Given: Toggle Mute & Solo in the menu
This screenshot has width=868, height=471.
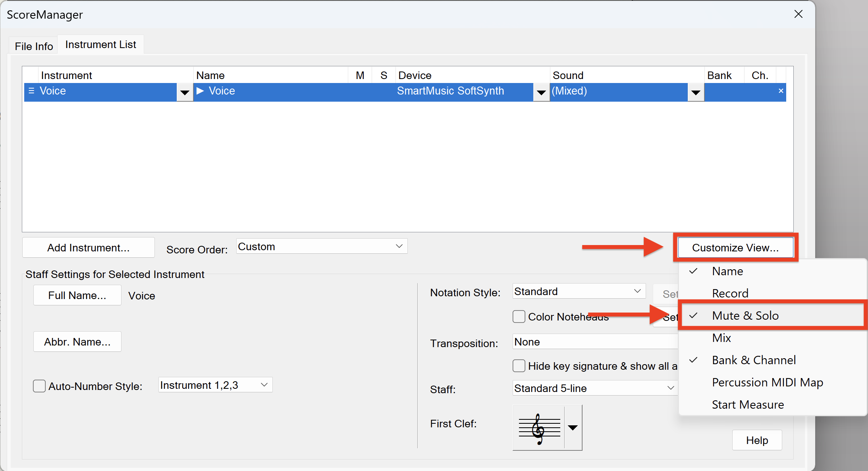Looking at the screenshot, I should point(772,316).
